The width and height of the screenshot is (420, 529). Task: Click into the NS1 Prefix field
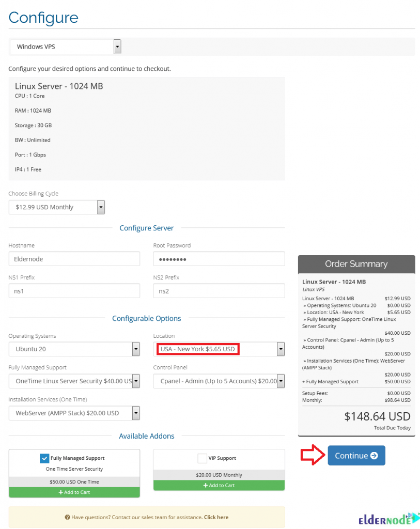[74, 291]
